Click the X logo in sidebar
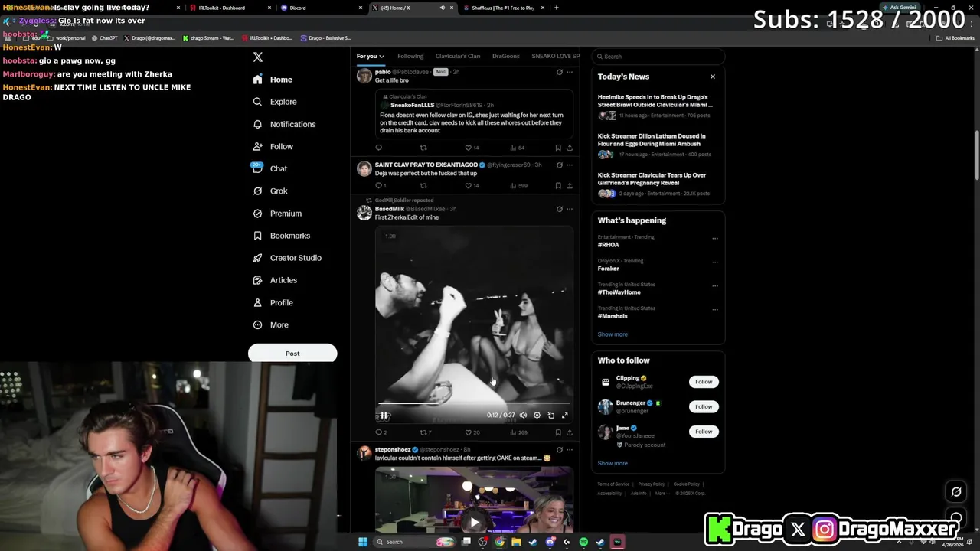980x551 pixels. coord(258,57)
